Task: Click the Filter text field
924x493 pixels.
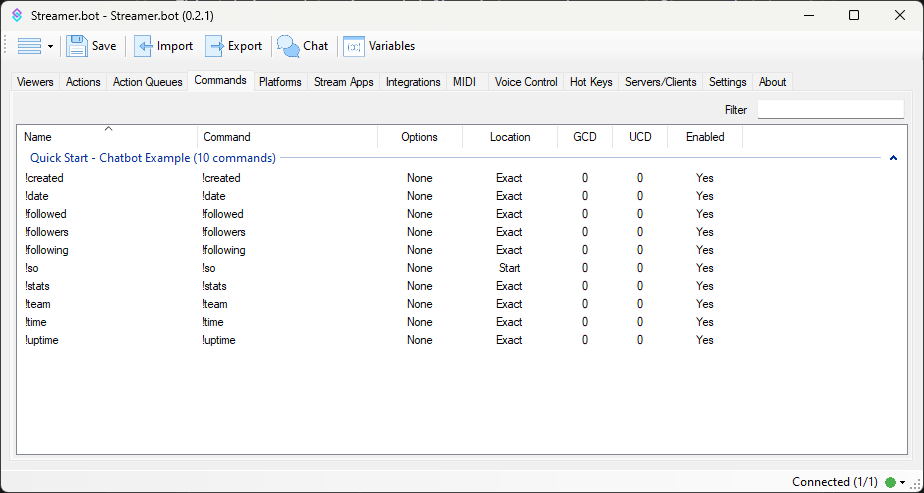Action: (831, 110)
